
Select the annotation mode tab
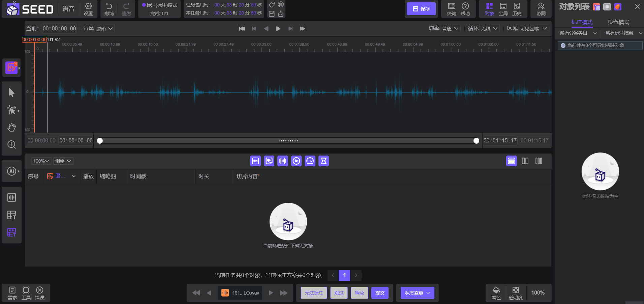(582, 22)
